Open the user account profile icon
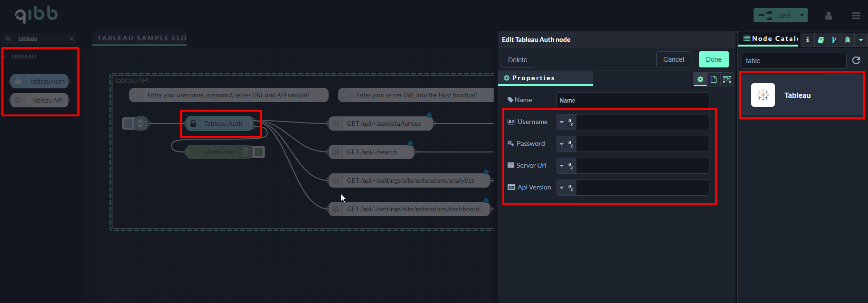Viewport: 868px width, 303px height. (829, 16)
